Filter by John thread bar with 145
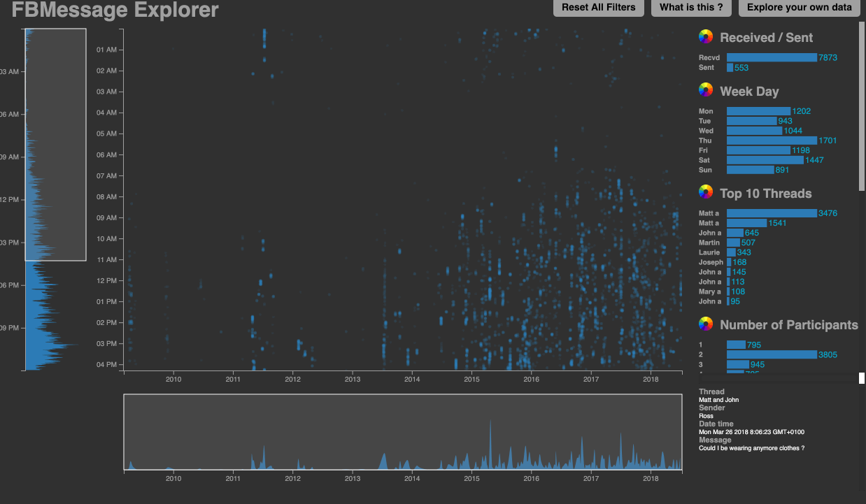Screen dimensions: 866x504 pos(729,272)
